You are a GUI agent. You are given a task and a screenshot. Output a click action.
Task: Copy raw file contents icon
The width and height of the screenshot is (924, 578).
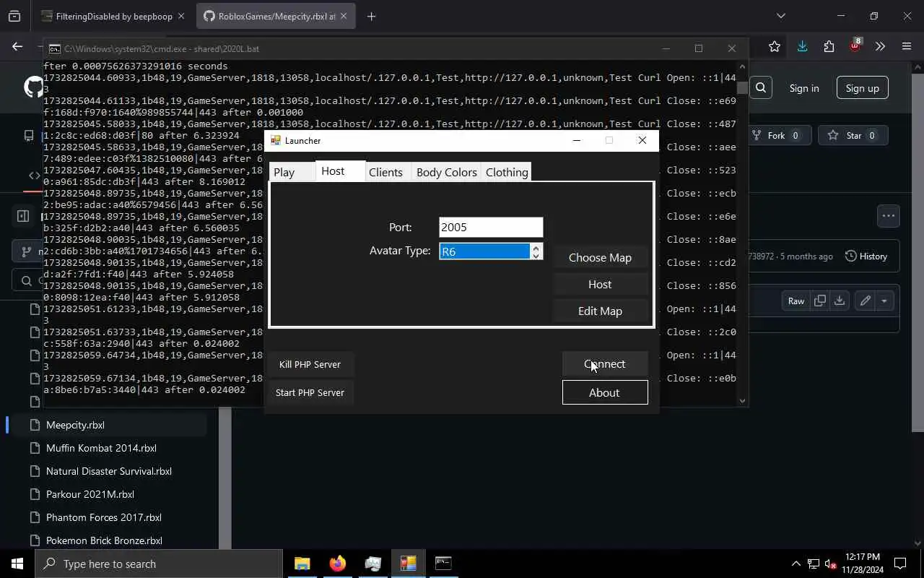click(820, 301)
